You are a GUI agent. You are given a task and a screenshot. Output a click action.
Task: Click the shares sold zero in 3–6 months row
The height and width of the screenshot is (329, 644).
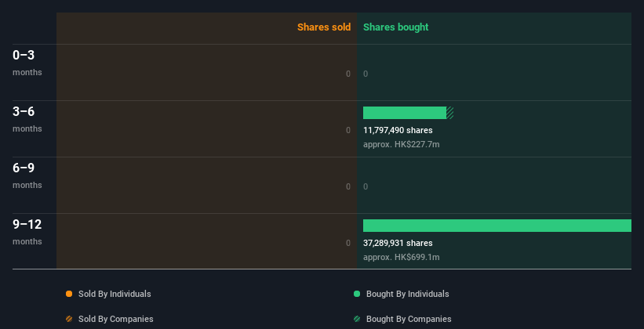[x=348, y=130]
